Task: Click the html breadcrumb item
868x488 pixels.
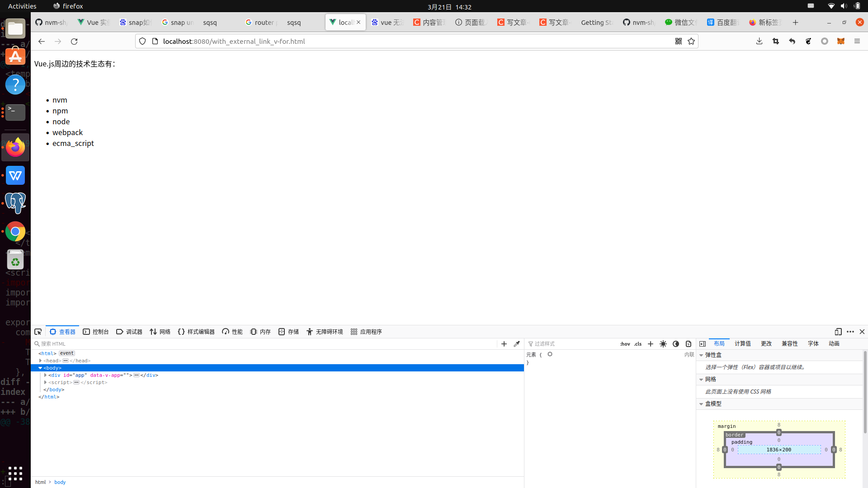Action: (x=41, y=482)
